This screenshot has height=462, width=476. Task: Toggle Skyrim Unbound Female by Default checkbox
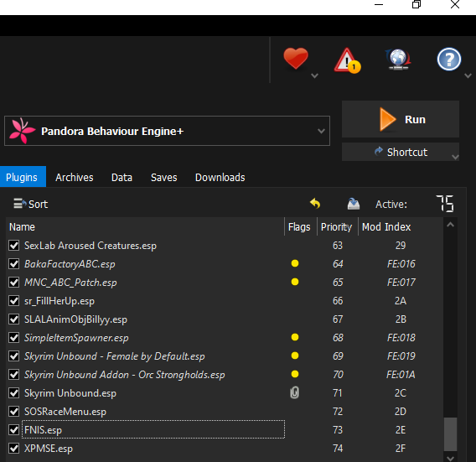click(x=14, y=356)
